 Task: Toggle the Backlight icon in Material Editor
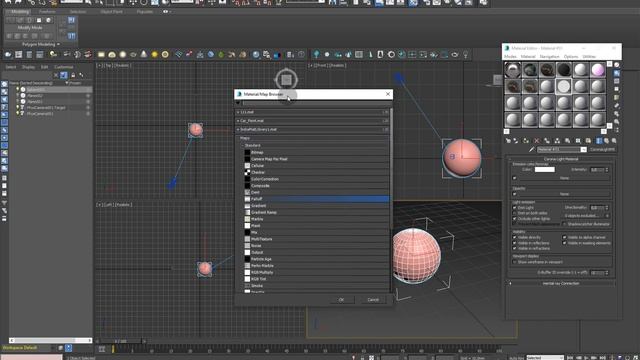[617, 73]
